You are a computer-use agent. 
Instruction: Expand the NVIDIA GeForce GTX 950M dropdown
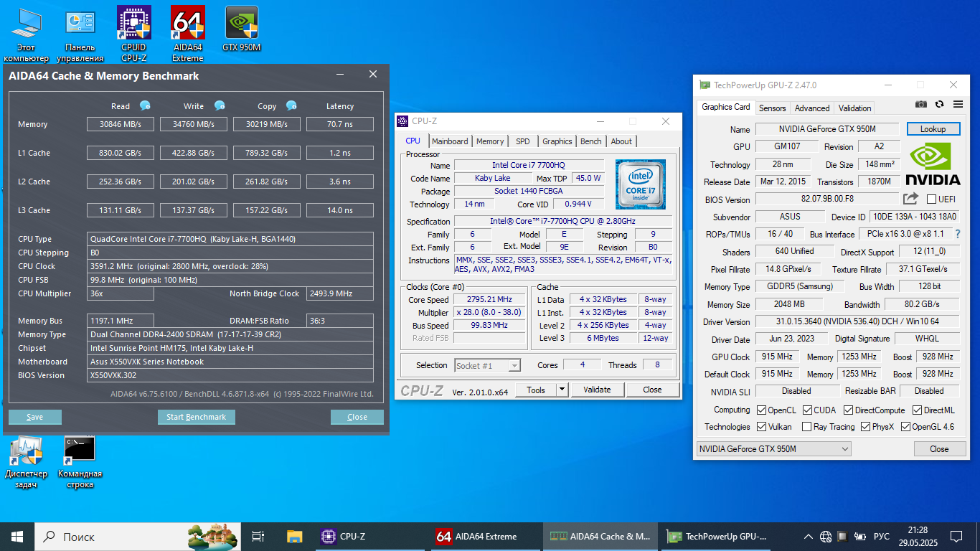[x=844, y=449]
